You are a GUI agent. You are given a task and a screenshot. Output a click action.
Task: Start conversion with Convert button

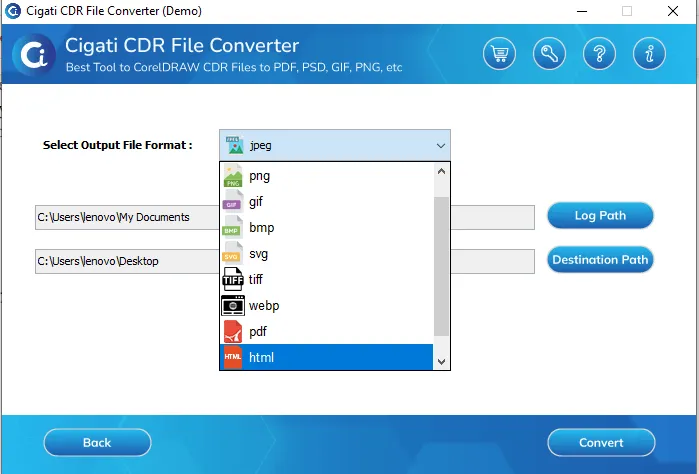(x=601, y=442)
